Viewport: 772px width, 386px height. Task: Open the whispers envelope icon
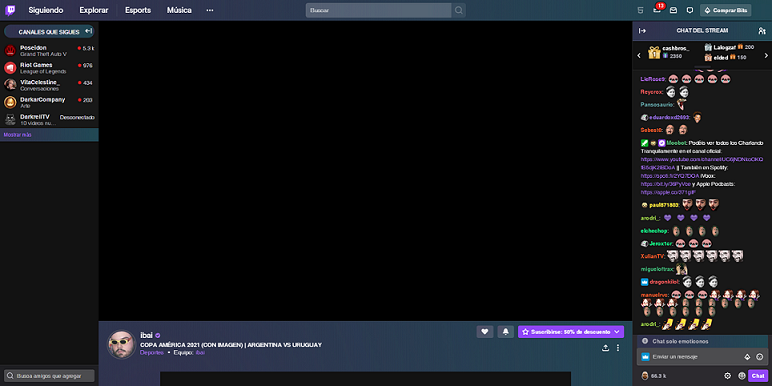673,10
